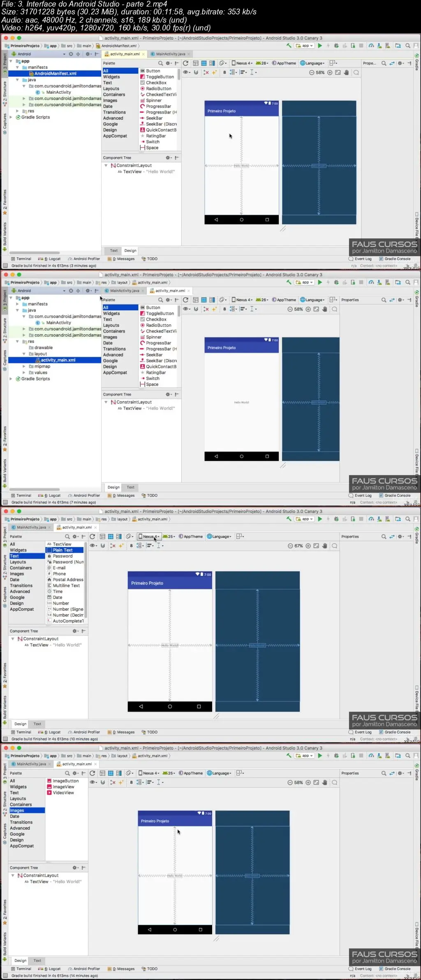Click the build hammer icon in the top frame
This screenshot has width=421, height=980.
289,46
